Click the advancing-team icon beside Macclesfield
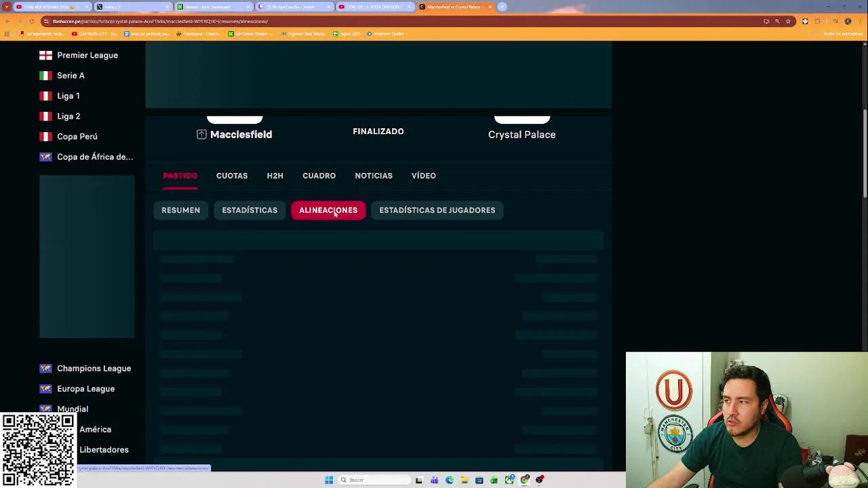 tap(201, 135)
